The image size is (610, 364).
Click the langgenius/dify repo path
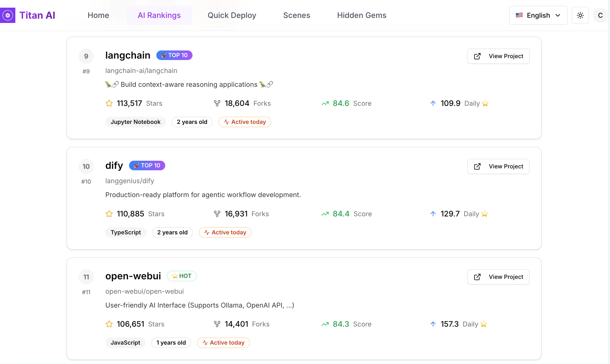130,181
